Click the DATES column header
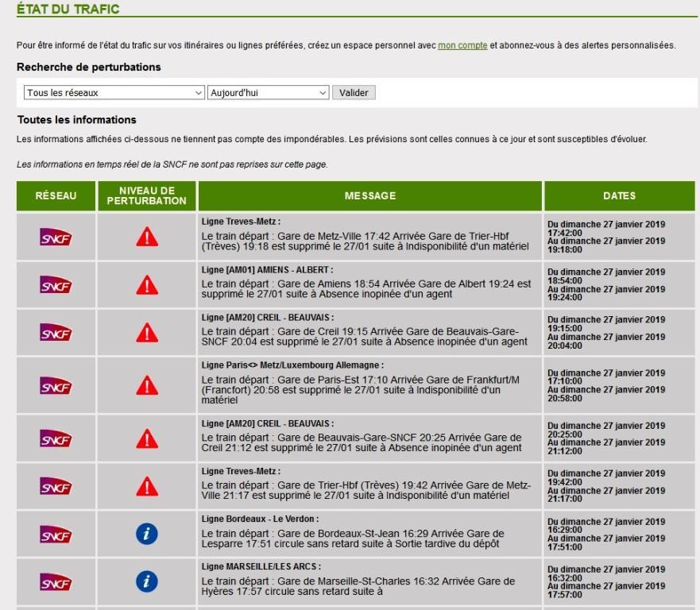The image size is (700, 610). pos(619,196)
